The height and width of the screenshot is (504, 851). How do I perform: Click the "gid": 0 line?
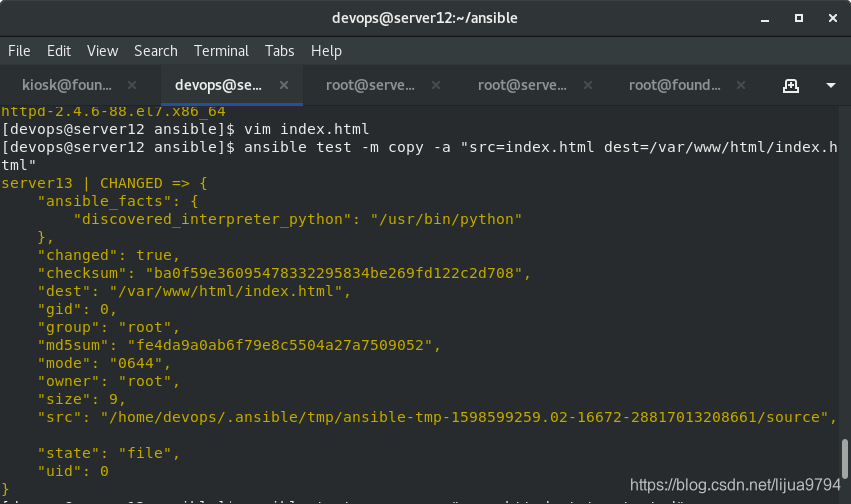(77, 309)
